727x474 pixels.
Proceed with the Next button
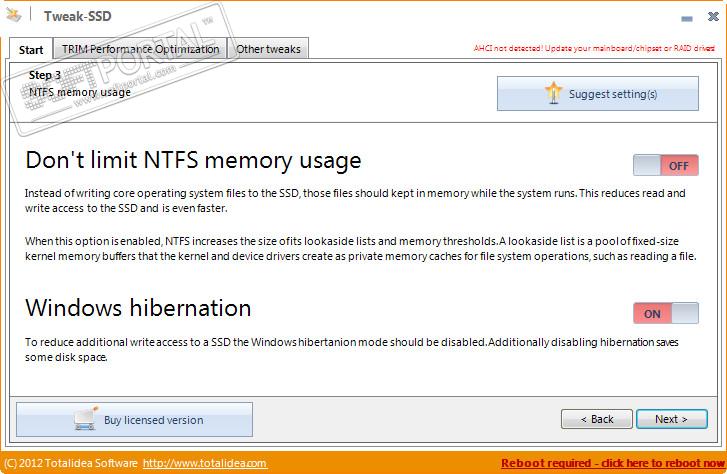[671, 419]
